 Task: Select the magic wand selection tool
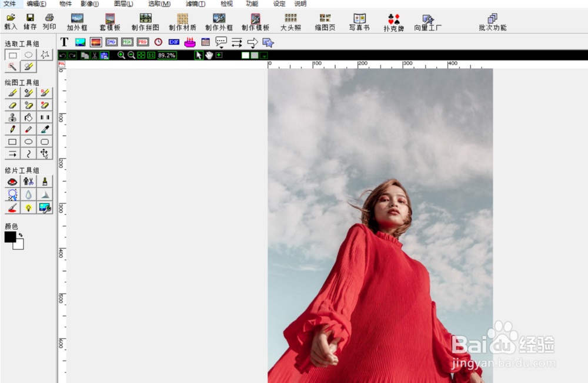pyautogui.click(x=12, y=67)
